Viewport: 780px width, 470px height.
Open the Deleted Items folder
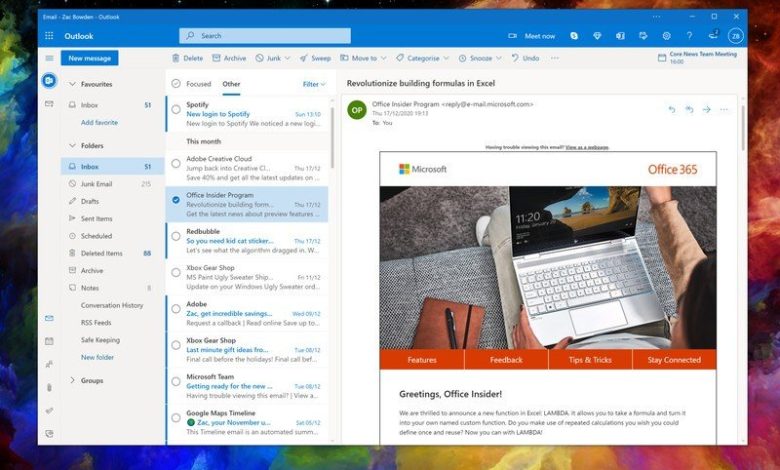click(112, 253)
